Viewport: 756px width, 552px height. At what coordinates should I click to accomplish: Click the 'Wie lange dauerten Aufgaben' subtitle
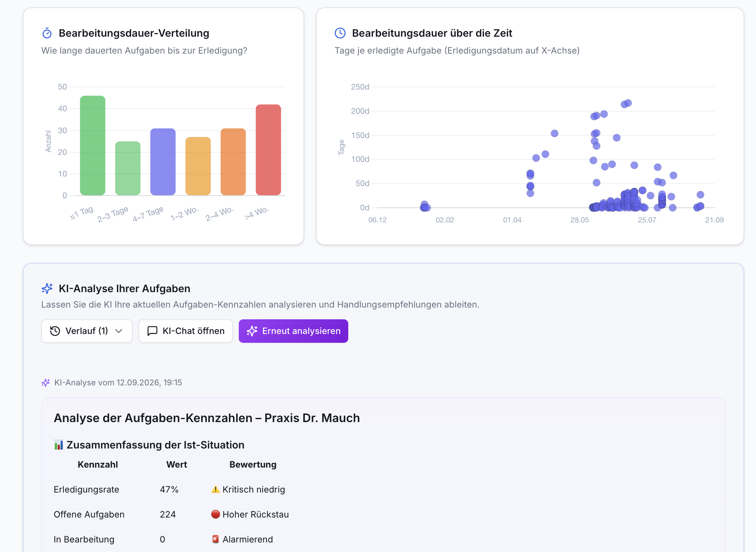pyautogui.click(x=144, y=50)
